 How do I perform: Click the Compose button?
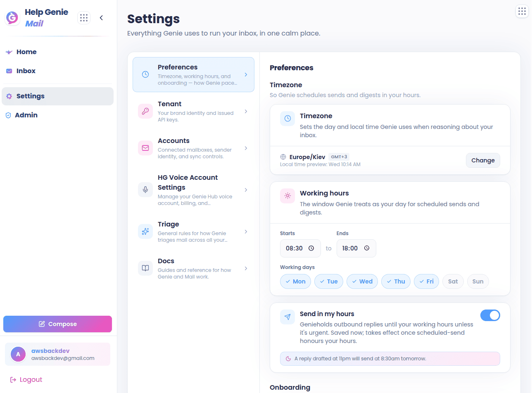click(x=57, y=324)
